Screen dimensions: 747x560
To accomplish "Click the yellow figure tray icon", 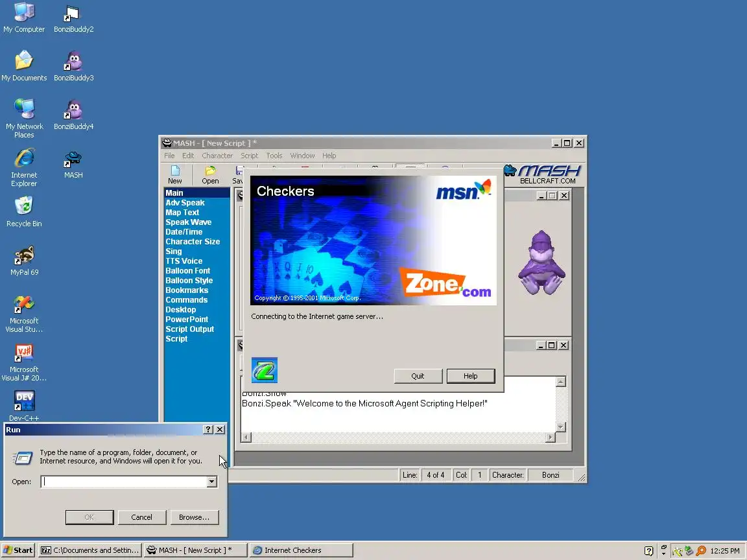I will (678, 551).
